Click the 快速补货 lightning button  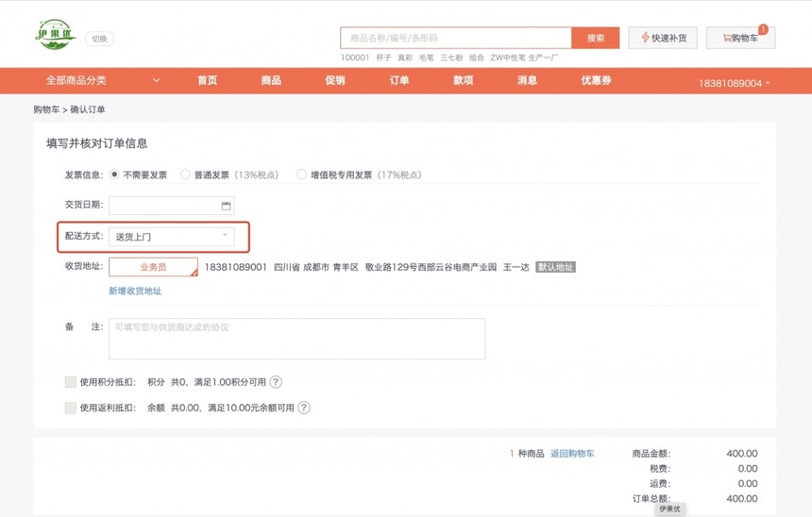(x=663, y=38)
